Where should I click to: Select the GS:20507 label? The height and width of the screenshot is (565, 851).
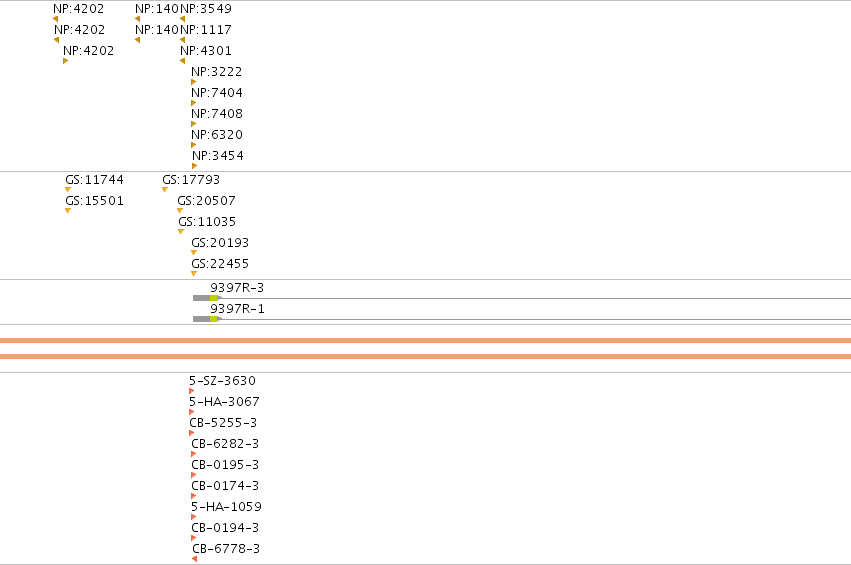pyautogui.click(x=206, y=201)
